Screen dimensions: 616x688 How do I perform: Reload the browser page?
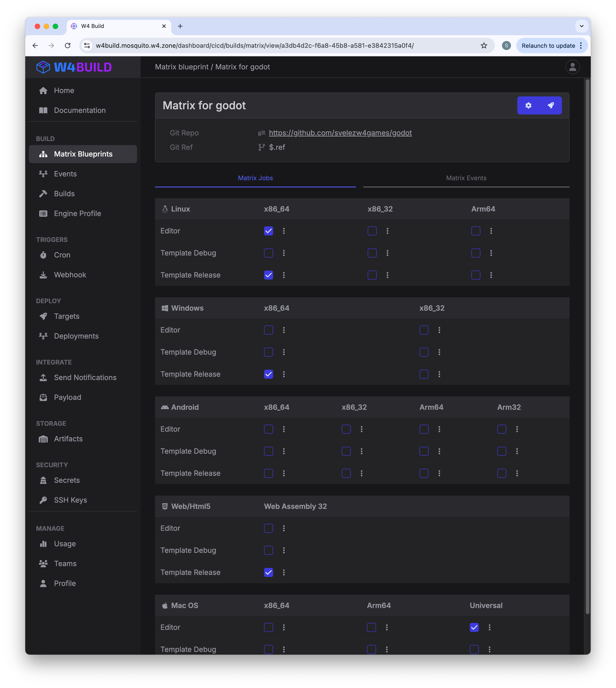tap(68, 46)
